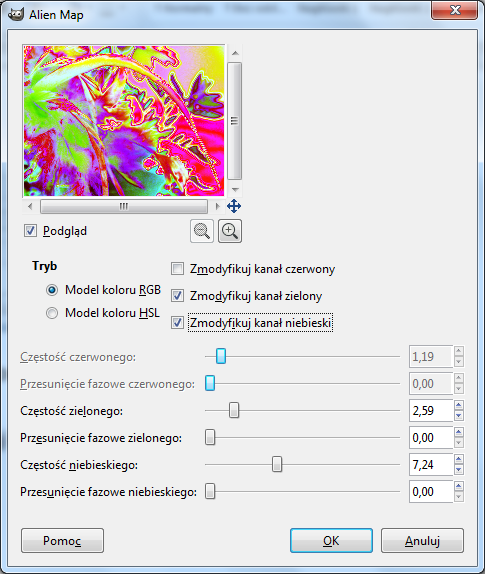Click the Częstość zielonego value field
The height and width of the screenshot is (574, 485).
tap(431, 411)
